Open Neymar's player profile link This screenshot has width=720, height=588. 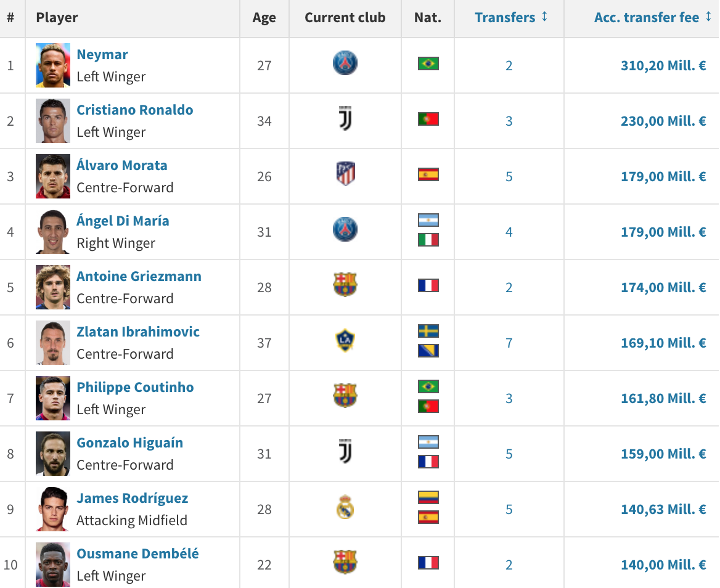coord(102,54)
